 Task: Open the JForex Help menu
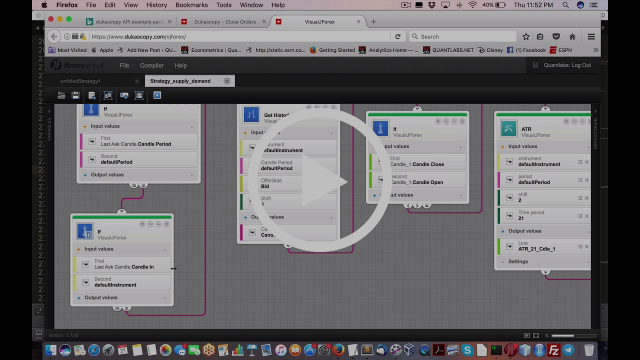pos(180,65)
